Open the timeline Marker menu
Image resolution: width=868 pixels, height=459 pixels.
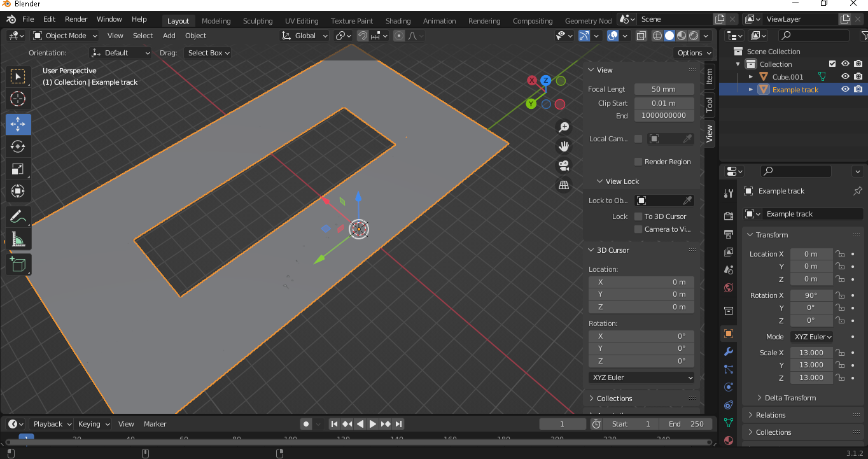[x=155, y=424]
